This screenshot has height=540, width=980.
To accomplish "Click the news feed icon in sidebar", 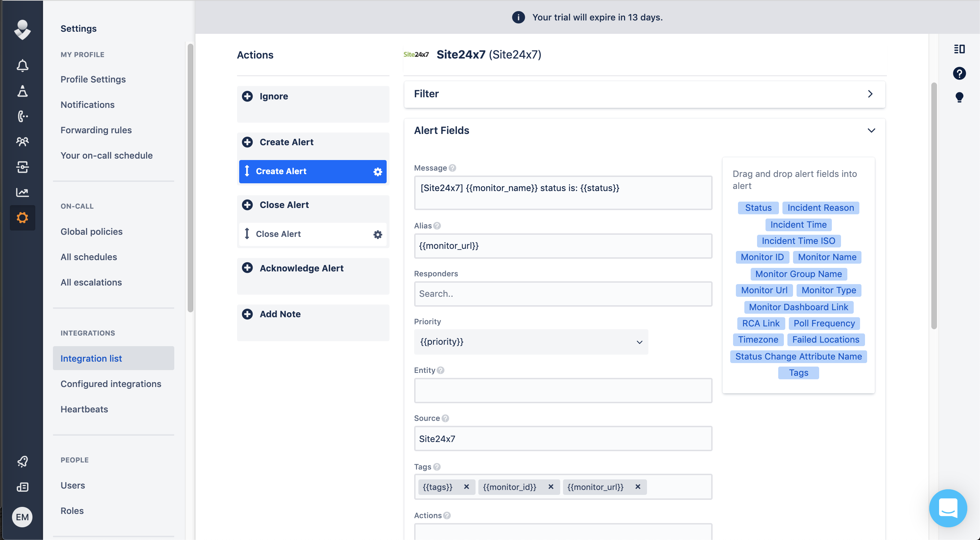I will (23, 487).
